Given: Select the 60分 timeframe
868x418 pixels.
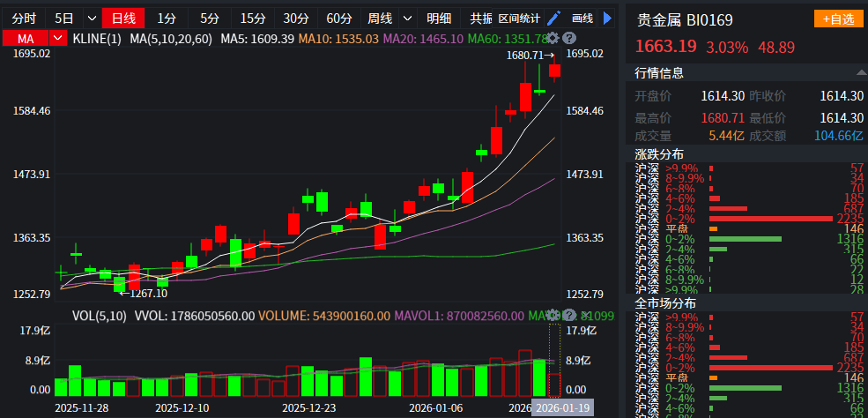Looking at the screenshot, I should [338, 18].
